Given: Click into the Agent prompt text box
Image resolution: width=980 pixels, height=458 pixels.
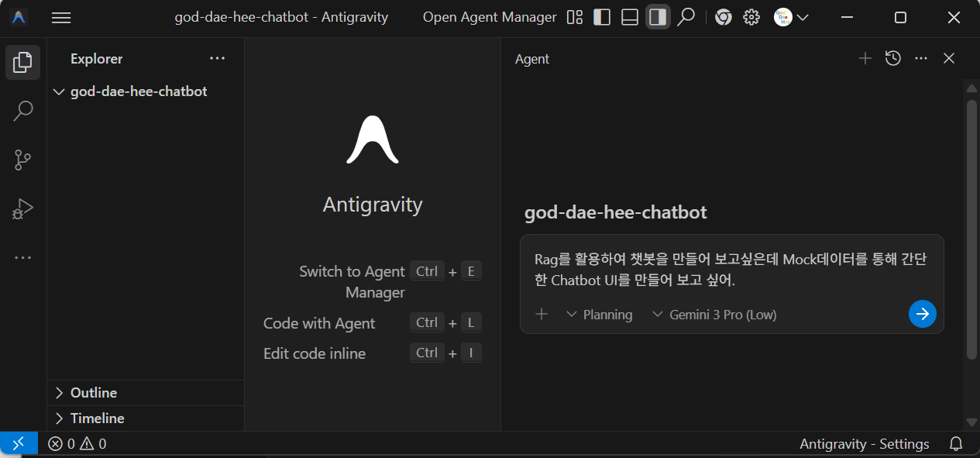Looking at the screenshot, I should (x=731, y=270).
